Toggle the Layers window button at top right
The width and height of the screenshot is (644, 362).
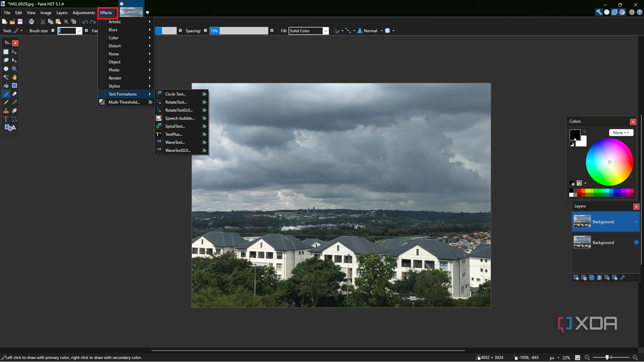coord(614,12)
